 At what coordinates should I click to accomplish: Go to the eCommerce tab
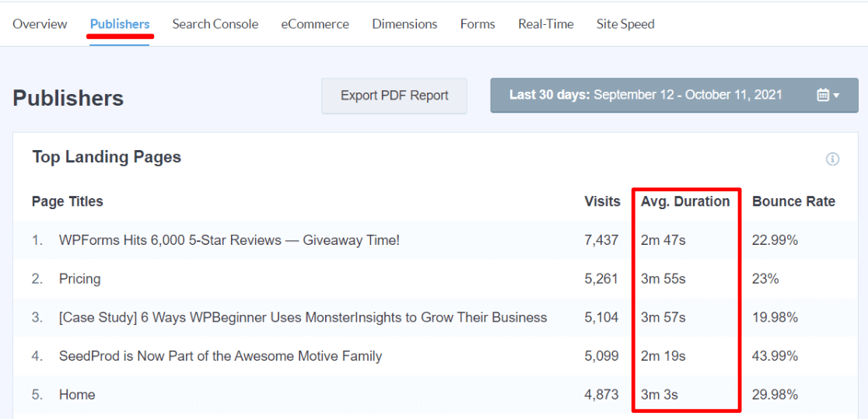(x=315, y=24)
